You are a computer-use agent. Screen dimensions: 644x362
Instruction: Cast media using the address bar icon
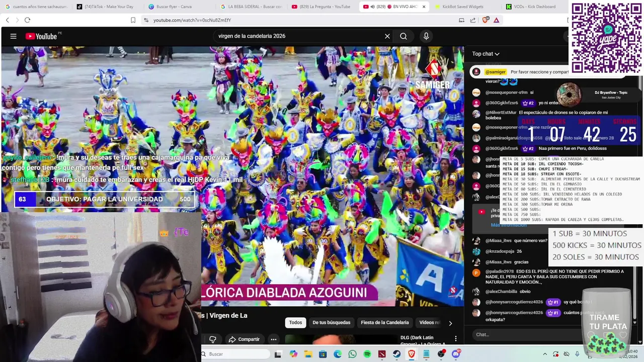click(x=461, y=20)
